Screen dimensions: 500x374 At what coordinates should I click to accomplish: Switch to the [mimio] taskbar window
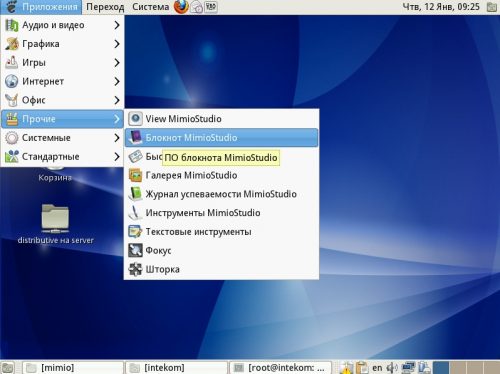pos(73,368)
